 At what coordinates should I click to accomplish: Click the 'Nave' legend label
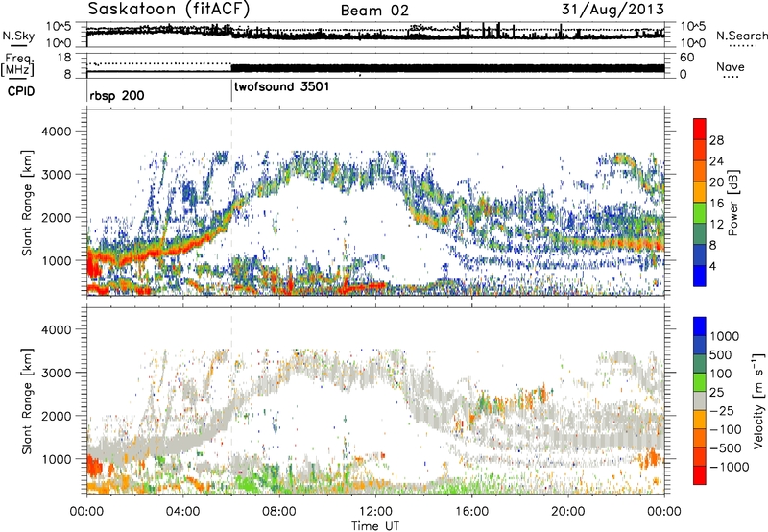coord(731,67)
